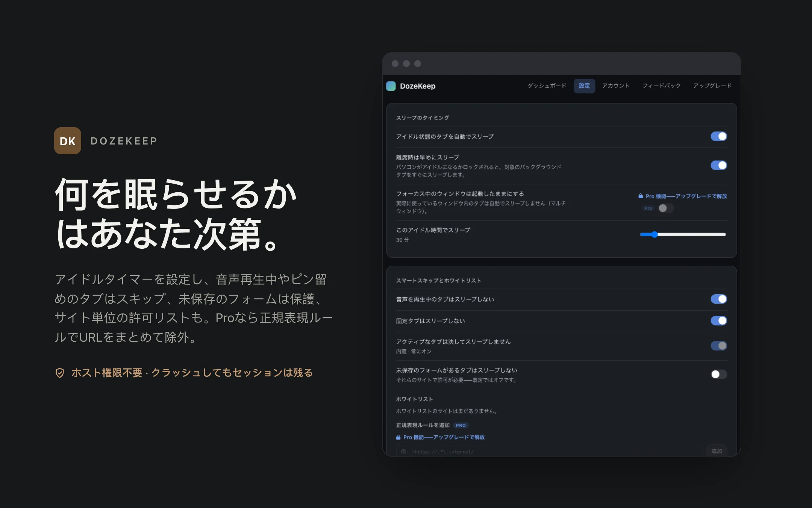812x508 pixels.
Task: Click the small Pro badge beside the locked toggle
Action: (x=648, y=208)
